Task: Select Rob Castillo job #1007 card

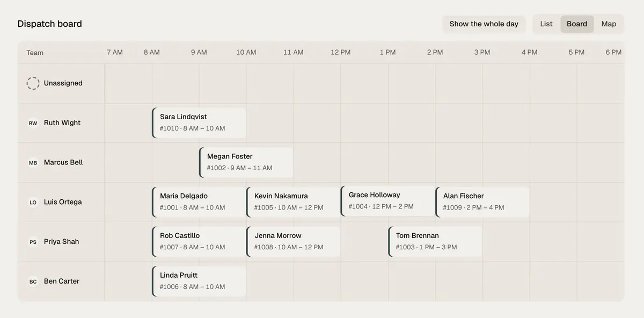Action: pos(199,242)
